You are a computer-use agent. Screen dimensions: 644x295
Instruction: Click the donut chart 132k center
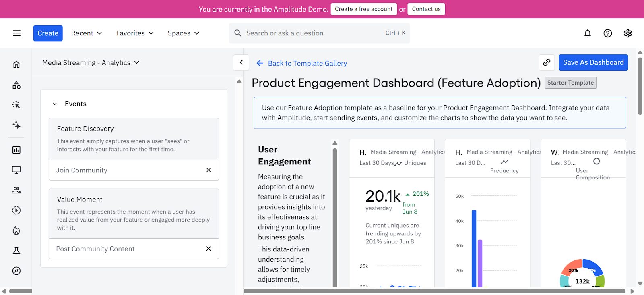tap(582, 281)
